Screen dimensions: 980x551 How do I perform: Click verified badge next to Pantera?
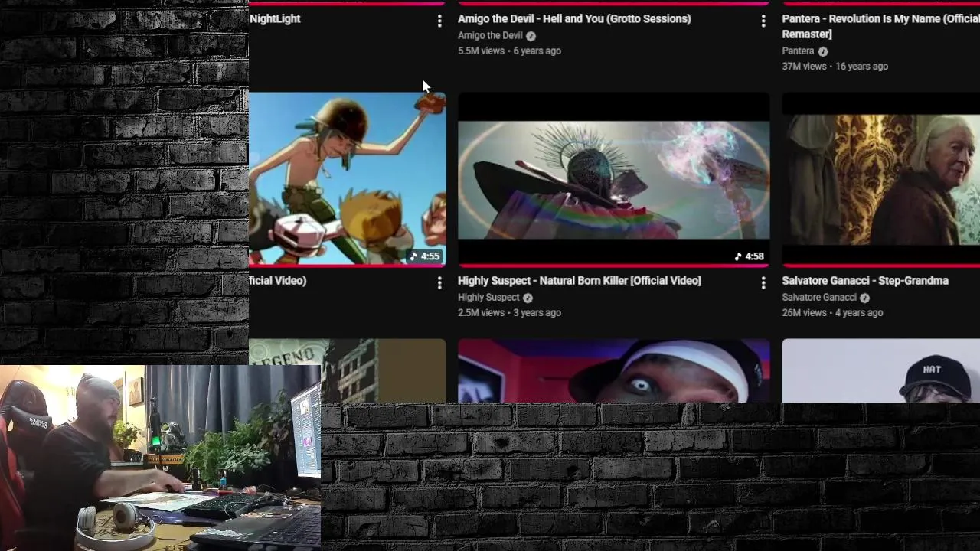click(x=823, y=51)
